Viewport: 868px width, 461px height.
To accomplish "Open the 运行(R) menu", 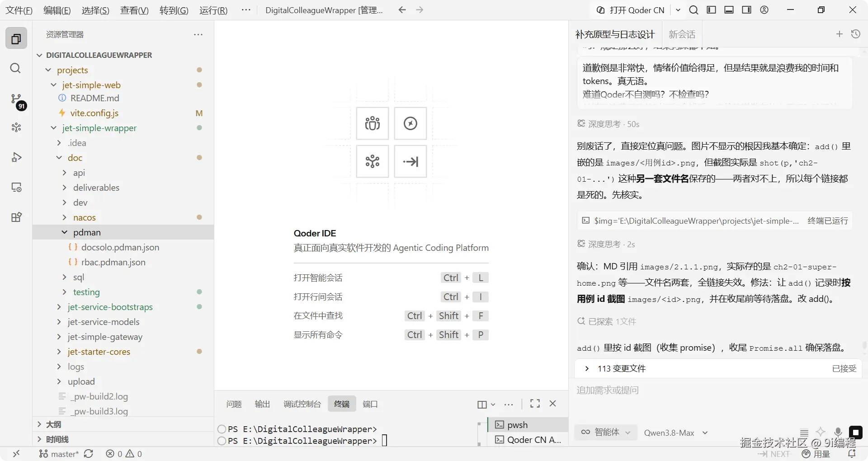I will [x=213, y=10].
